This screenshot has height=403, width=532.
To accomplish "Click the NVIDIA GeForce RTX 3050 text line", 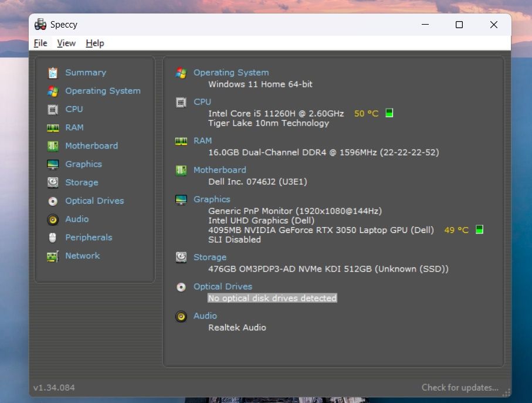I will pyautogui.click(x=321, y=230).
